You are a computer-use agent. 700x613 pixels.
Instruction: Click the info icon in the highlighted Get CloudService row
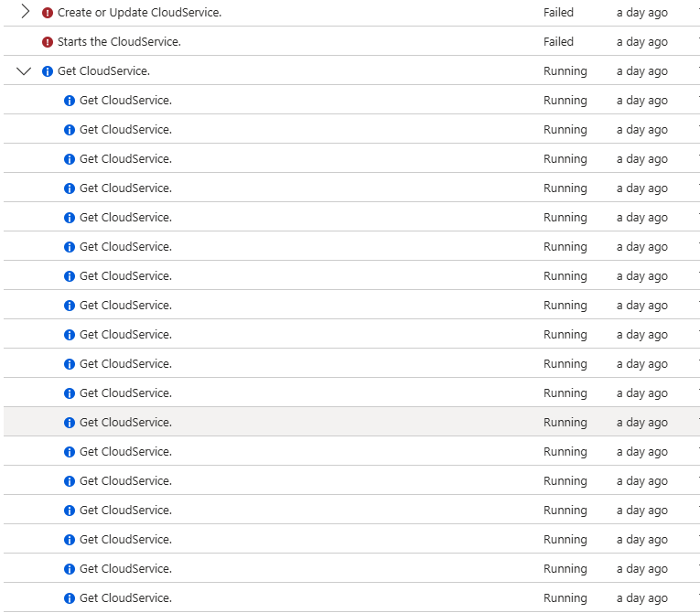coord(70,423)
